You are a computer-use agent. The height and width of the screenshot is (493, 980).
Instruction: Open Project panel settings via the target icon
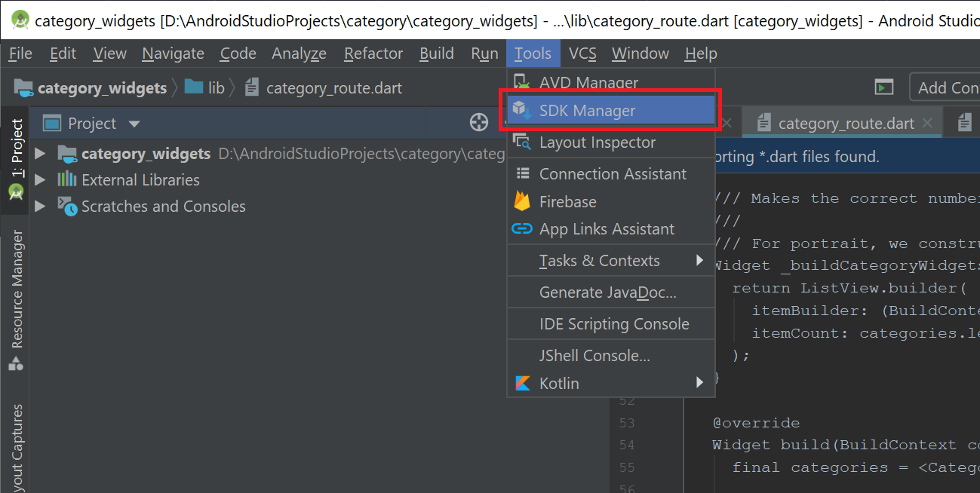pos(479,122)
